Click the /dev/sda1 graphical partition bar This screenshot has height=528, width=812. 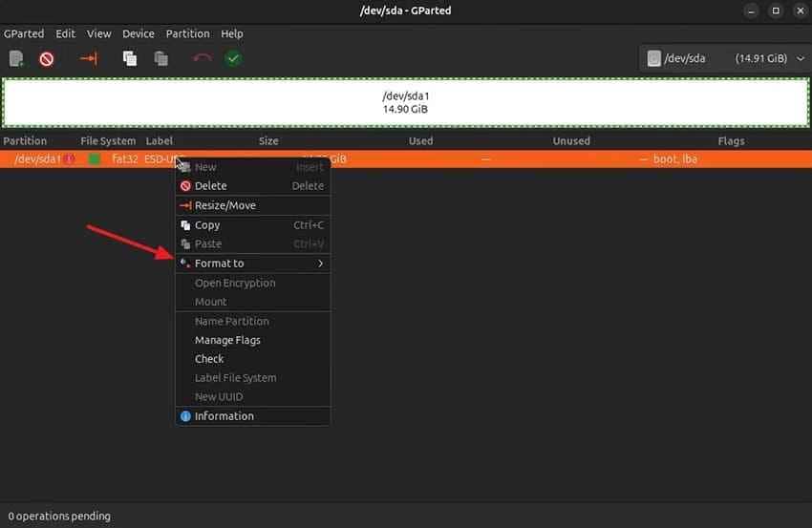click(x=405, y=102)
